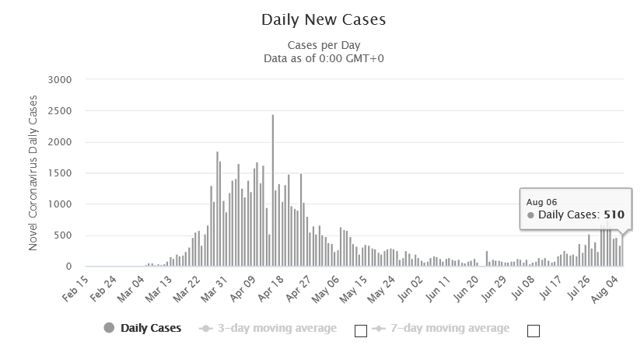Click the Aug 06 tooltip box
Screen dimensions: 644x359
pos(576,209)
